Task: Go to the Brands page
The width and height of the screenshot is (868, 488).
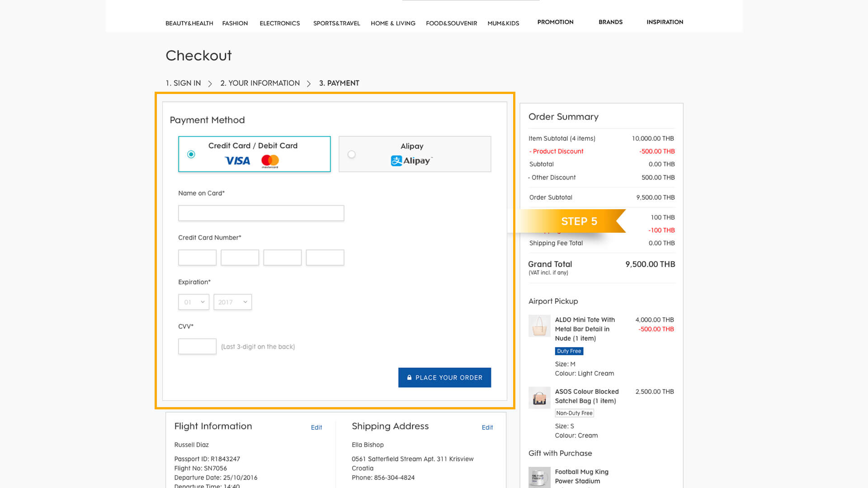Action: coord(610,22)
